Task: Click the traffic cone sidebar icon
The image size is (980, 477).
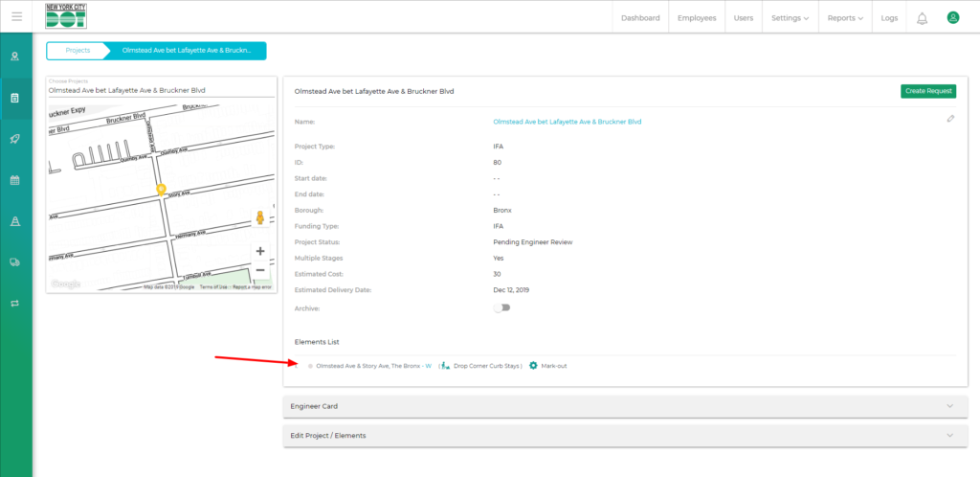Action: pyautogui.click(x=15, y=221)
